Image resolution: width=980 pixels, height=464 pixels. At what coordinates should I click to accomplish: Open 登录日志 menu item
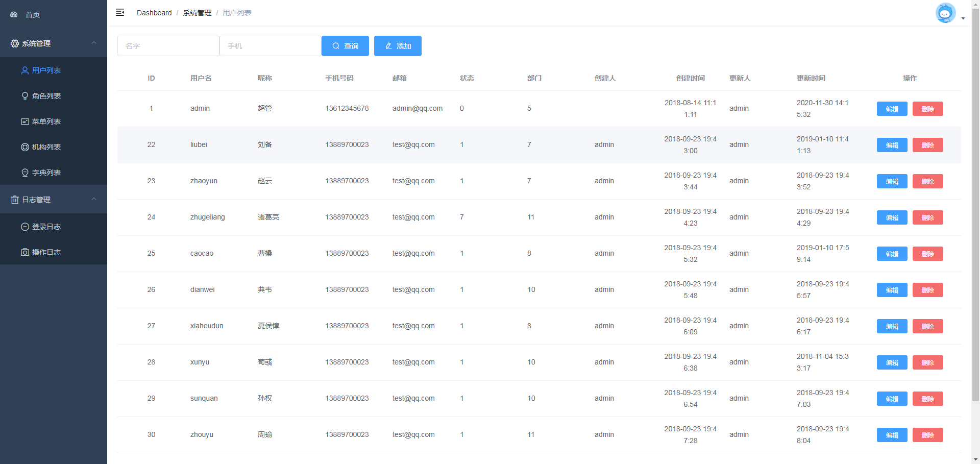point(54,227)
